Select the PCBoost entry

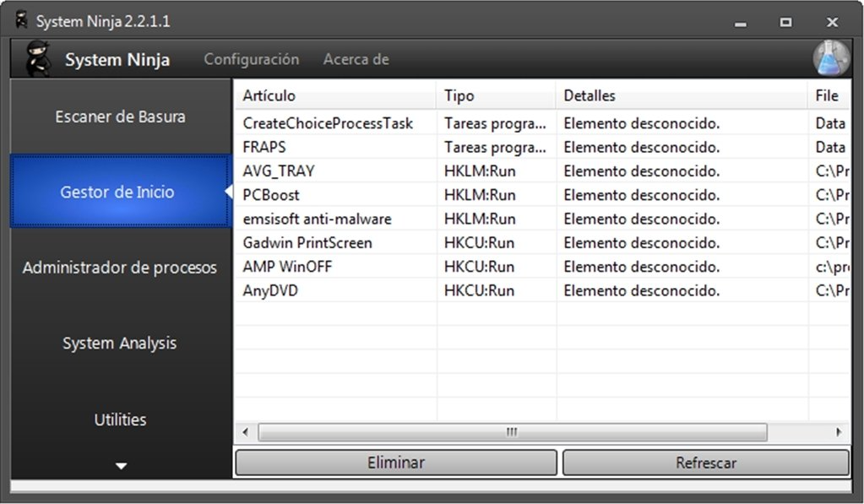point(542,195)
